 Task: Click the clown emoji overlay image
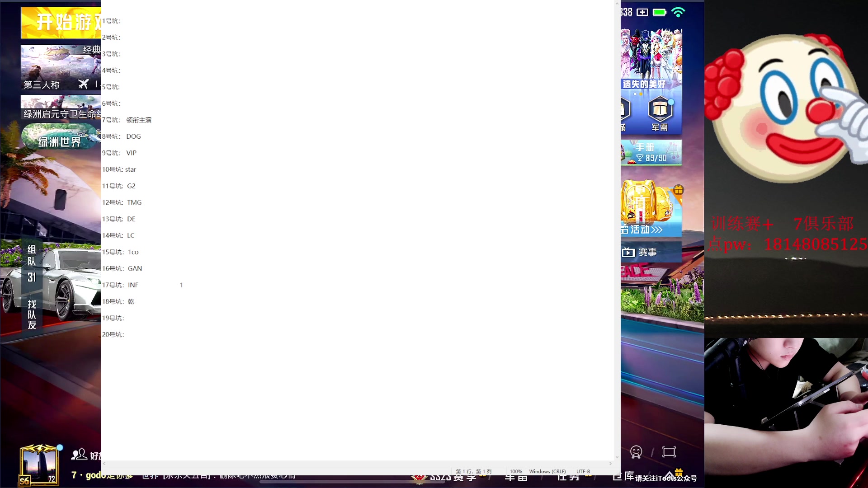point(786,108)
